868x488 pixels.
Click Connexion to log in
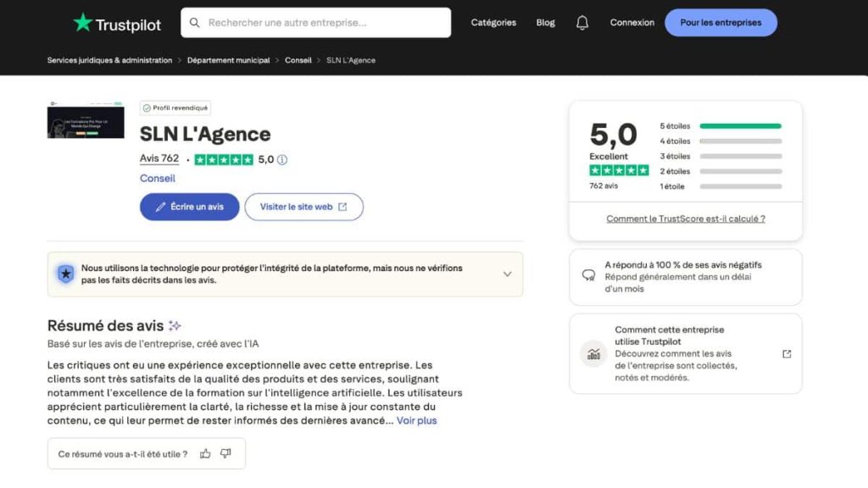pos(632,23)
